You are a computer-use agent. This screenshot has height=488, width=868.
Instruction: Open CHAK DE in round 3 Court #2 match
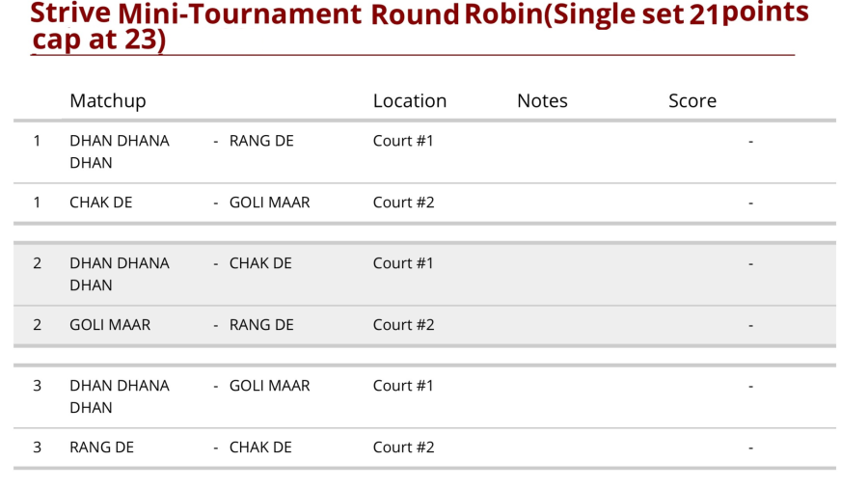pyautogui.click(x=260, y=447)
